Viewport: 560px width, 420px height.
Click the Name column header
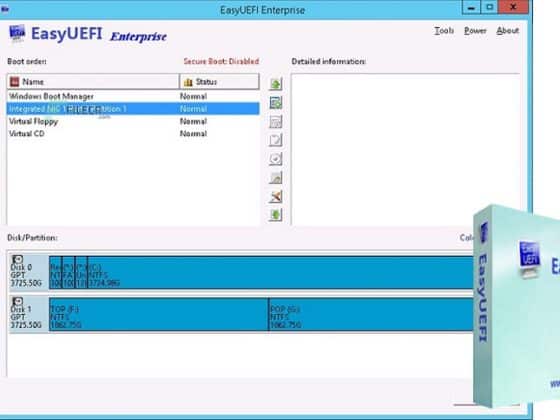click(x=93, y=82)
